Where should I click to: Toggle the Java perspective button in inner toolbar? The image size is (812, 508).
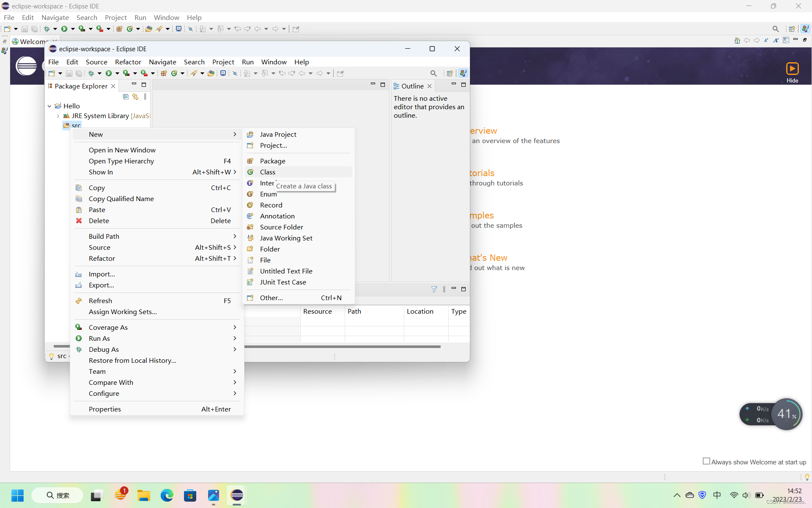(463, 73)
